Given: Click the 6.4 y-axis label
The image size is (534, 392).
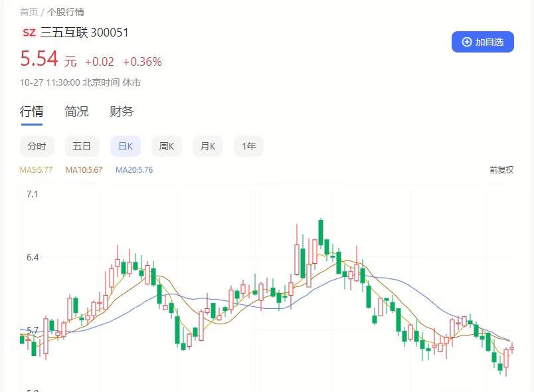Looking at the screenshot, I should pos(33,257).
